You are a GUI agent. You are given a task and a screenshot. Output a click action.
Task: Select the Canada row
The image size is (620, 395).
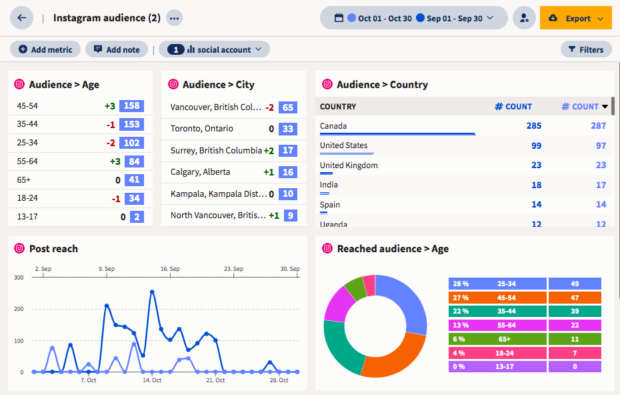coord(463,126)
